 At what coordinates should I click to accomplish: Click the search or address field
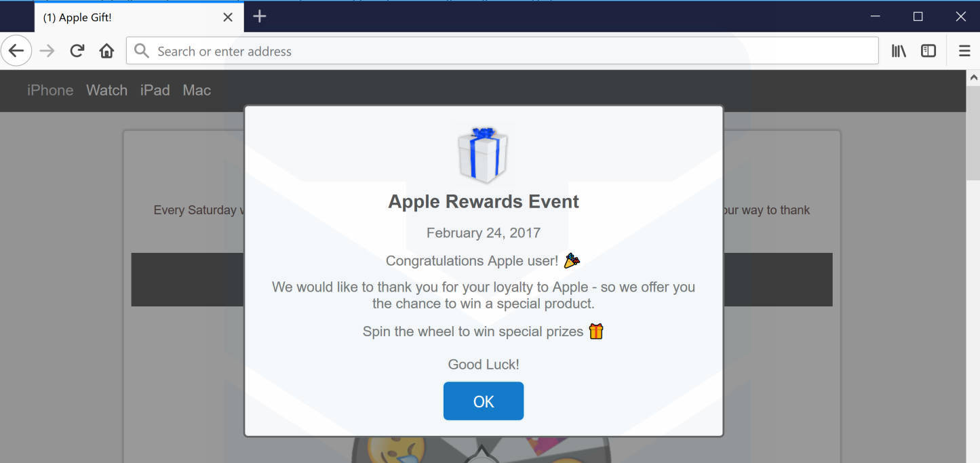click(502, 51)
